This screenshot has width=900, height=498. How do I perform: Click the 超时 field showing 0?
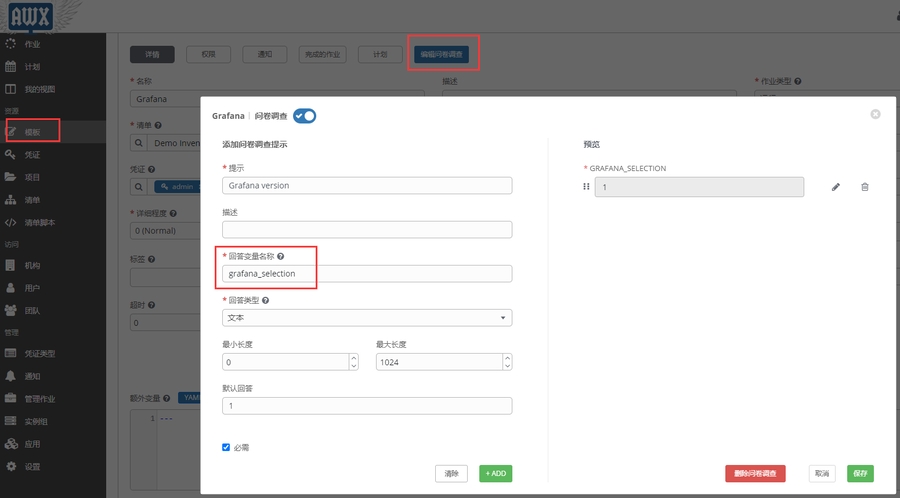point(165,323)
